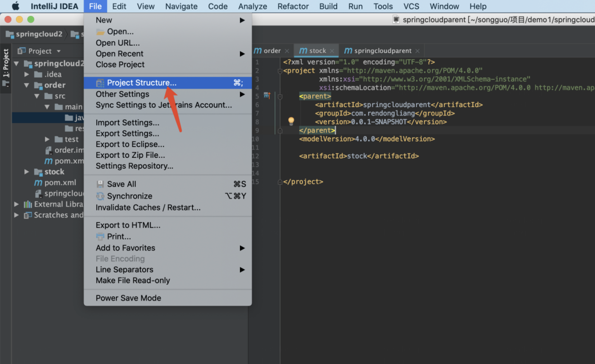The height and width of the screenshot is (364, 595).
Task: Open the IntelliJ IDEA application menu
Action: 54,6
